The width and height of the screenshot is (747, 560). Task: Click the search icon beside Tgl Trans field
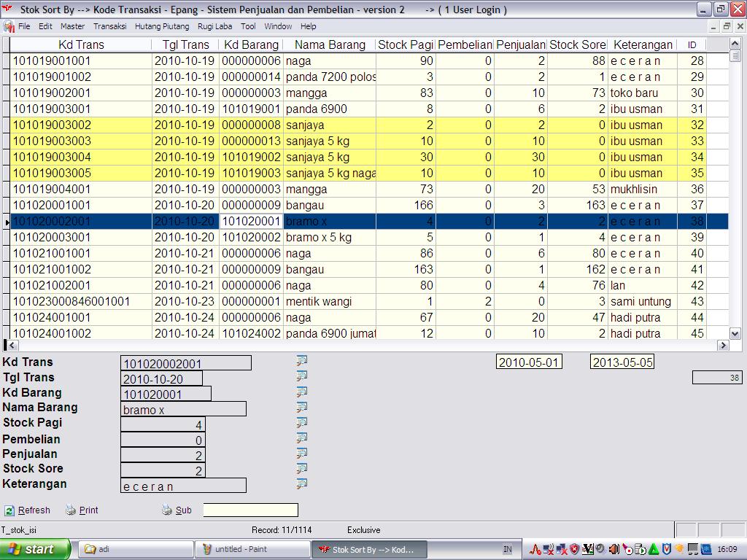[x=301, y=376]
